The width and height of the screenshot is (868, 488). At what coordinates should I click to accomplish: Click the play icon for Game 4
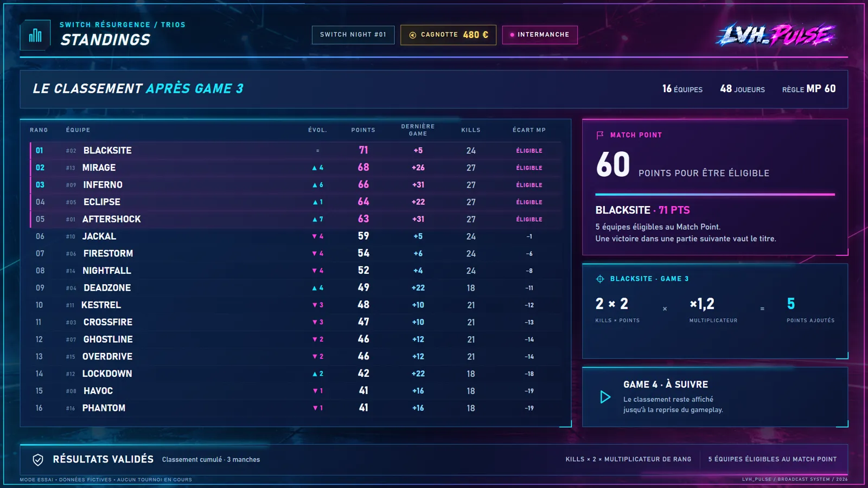click(x=605, y=397)
